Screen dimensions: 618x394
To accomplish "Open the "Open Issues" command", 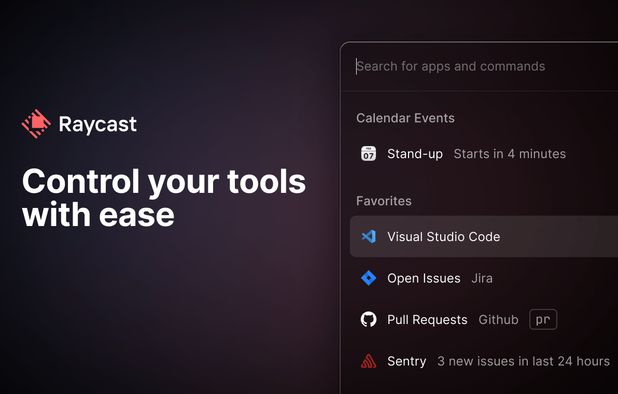I will point(484,278).
